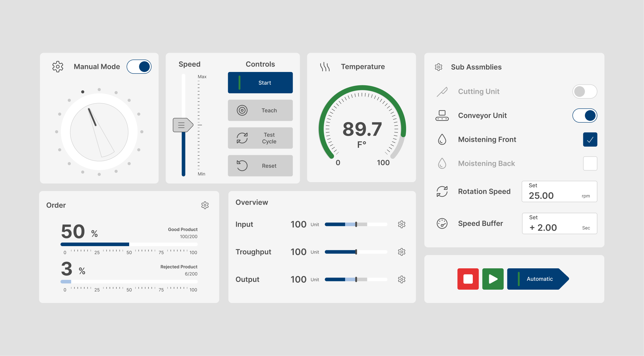Open settings gear for Output row

click(402, 279)
